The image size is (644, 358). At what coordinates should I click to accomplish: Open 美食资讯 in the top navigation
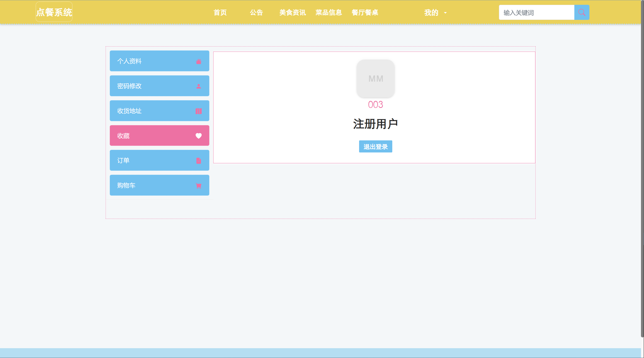click(292, 13)
